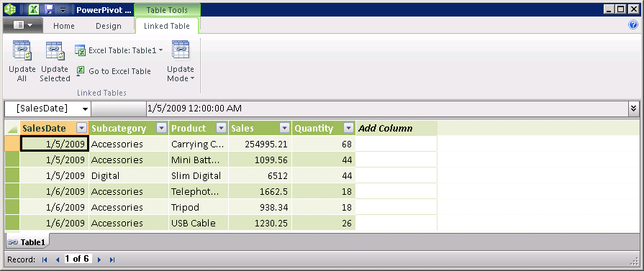The image size is (644, 271).
Task: Open the PowerPivot help icon
Action: tap(633, 25)
